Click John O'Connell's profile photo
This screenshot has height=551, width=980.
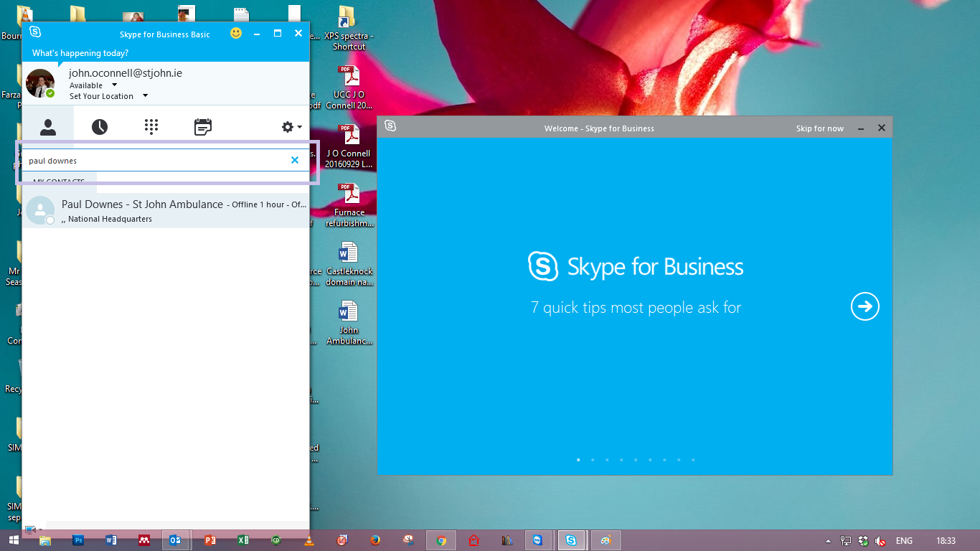coord(40,83)
